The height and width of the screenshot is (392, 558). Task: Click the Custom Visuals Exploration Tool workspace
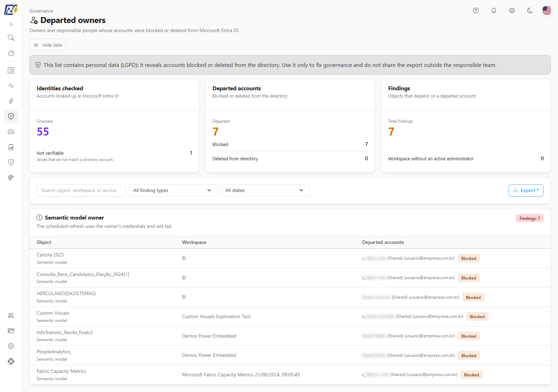pyautogui.click(x=216, y=316)
